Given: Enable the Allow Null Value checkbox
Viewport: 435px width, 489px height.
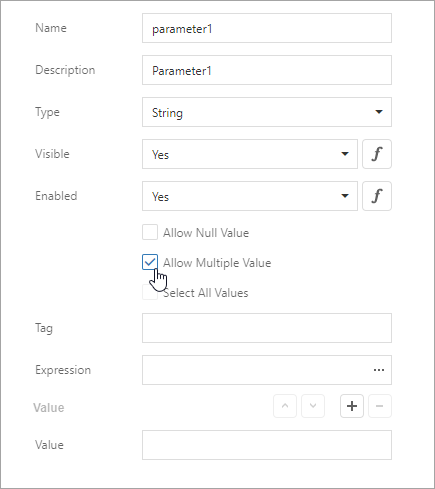Looking at the screenshot, I should coord(150,232).
